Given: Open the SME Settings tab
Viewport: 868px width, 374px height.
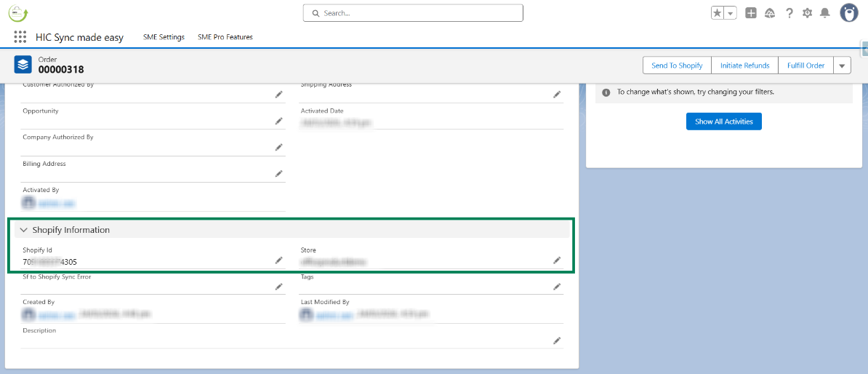Looking at the screenshot, I should 164,37.
